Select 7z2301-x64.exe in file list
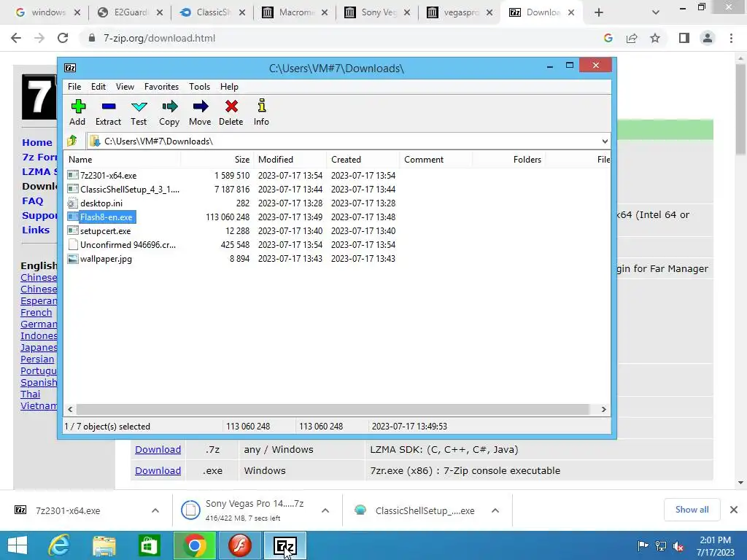Viewport: 747px width, 560px height. tap(108, 176)
